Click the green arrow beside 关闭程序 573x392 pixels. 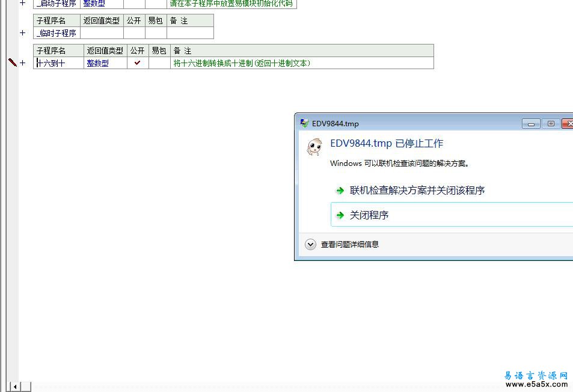coord(340,215)
